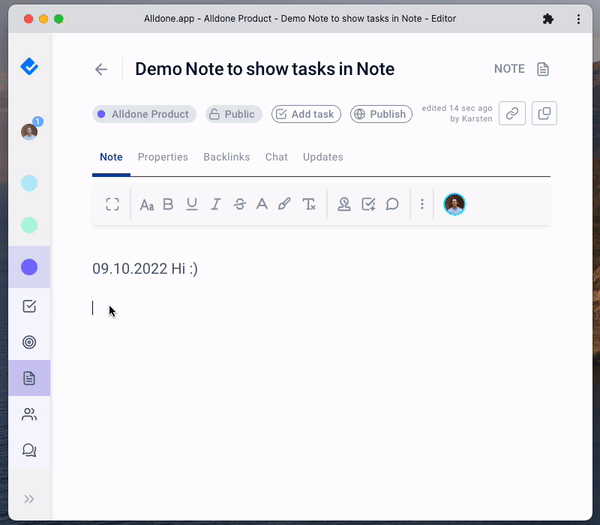Insert a task with checkbox-plus icon
The height and width of the screenshot is (525, 600).
[x=368, y=204]
